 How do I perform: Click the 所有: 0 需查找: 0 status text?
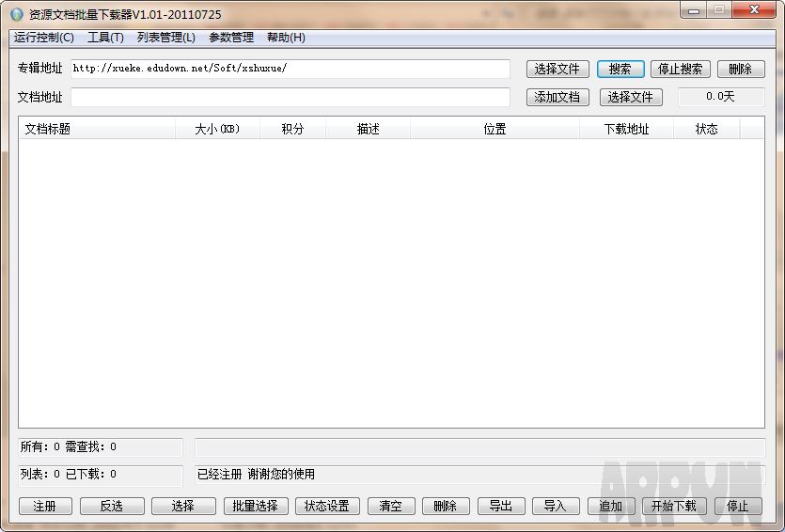[x=68, y=446]
